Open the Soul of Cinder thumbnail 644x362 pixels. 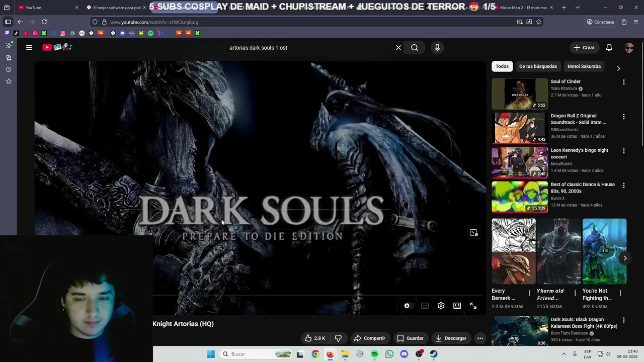(x=520, y=94)
